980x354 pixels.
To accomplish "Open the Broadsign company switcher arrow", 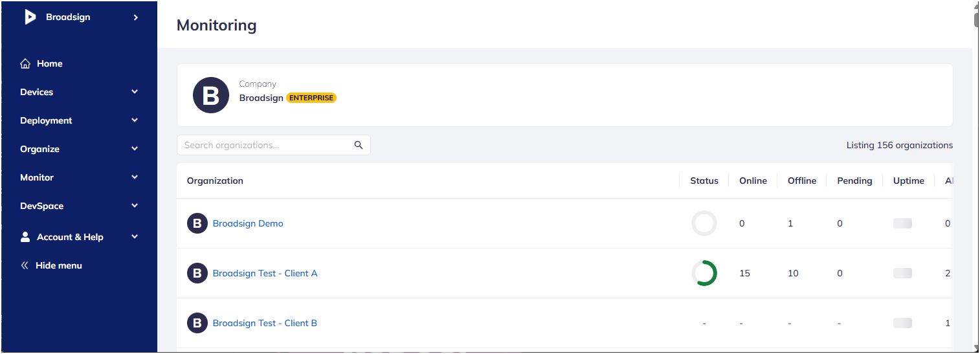I will 136,17.
